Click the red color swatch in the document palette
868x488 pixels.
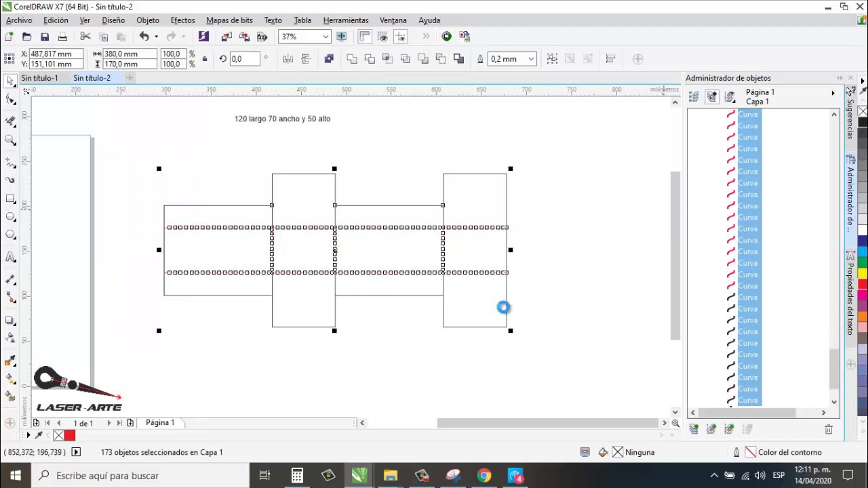pos(70,435)
